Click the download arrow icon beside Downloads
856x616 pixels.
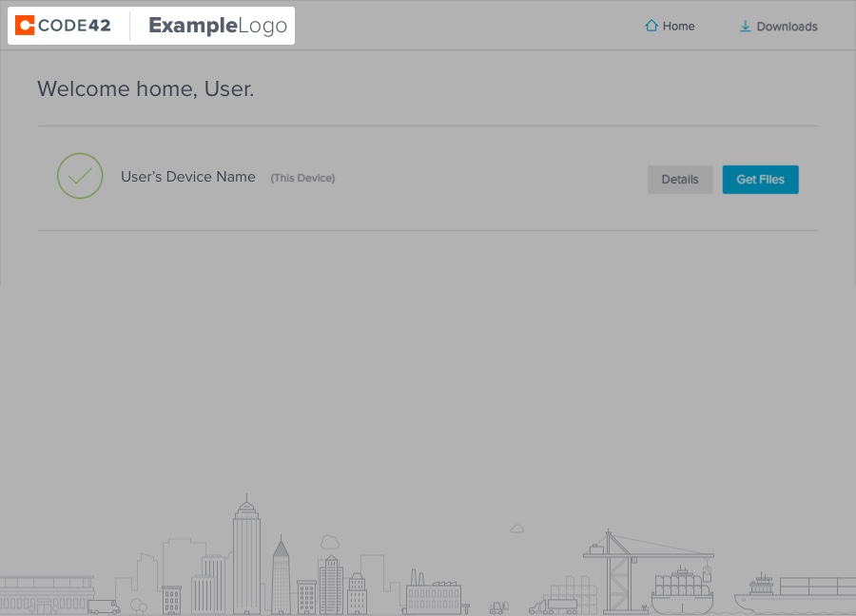[745, 27]
